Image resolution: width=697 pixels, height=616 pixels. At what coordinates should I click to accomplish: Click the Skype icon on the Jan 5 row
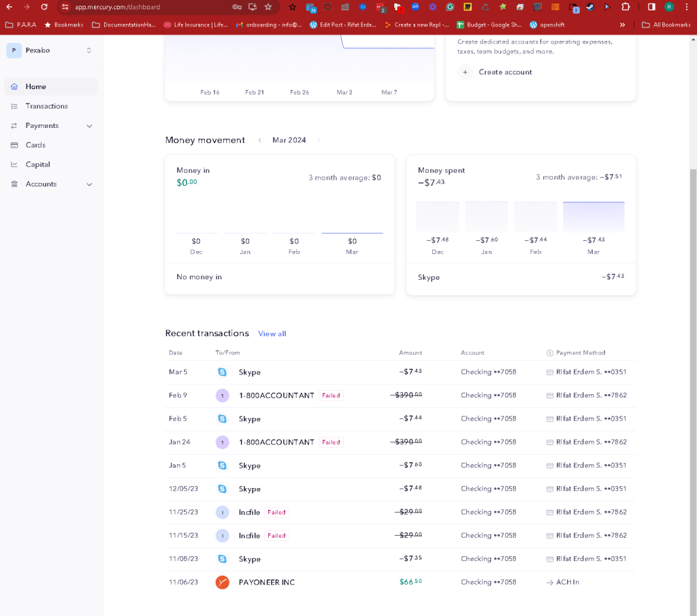(x=223, y=466)
